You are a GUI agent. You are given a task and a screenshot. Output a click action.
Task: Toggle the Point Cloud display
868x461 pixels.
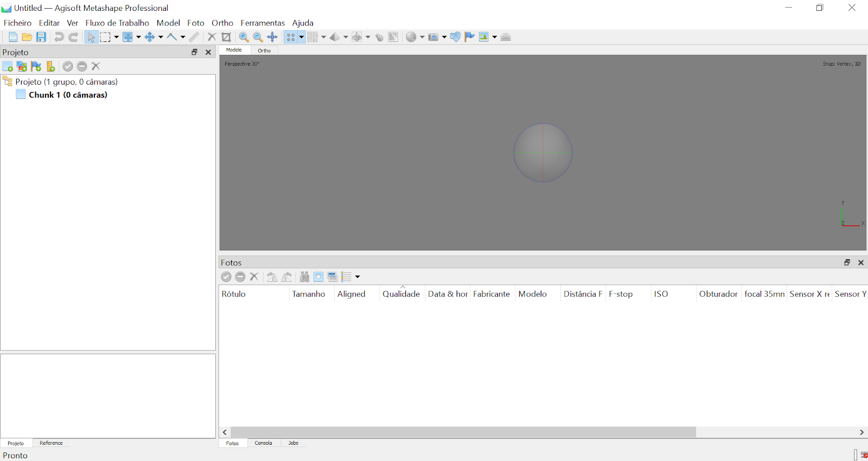pos(291,37)
